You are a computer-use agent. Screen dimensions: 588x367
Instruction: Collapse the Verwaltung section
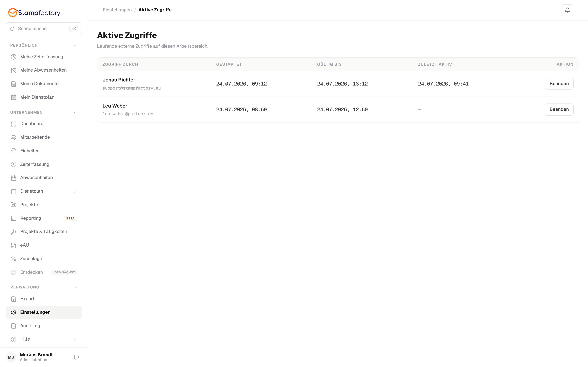[75, 287]
